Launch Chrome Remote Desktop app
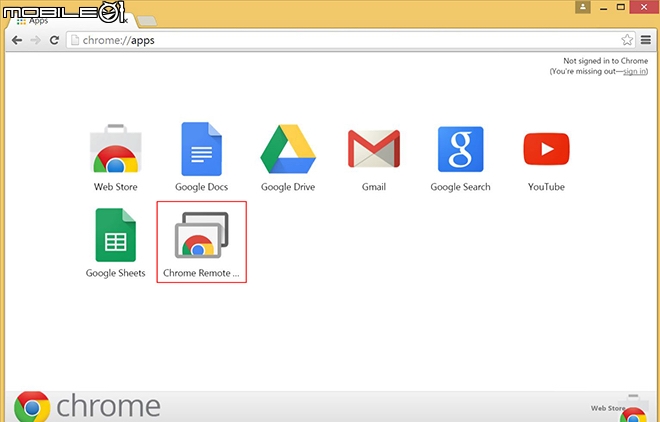The image size is (660, 422). 202,235
